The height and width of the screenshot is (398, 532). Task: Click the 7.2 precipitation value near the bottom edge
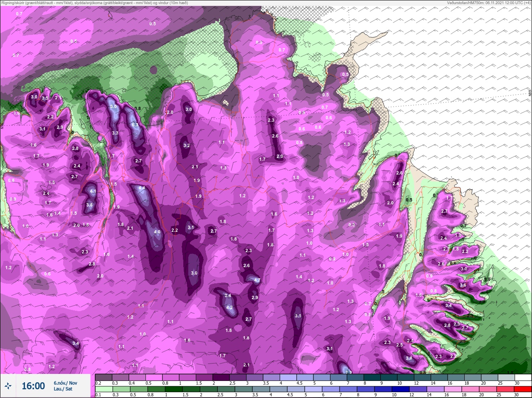(x=349, y=372)
